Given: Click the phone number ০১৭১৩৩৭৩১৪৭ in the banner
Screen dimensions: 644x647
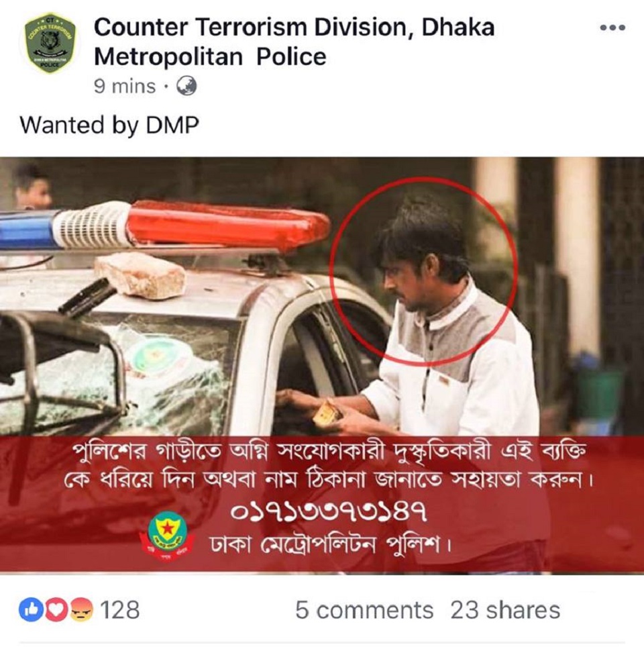Looking at the screenshot, I should pyautogui.click(x=329, y=511).
